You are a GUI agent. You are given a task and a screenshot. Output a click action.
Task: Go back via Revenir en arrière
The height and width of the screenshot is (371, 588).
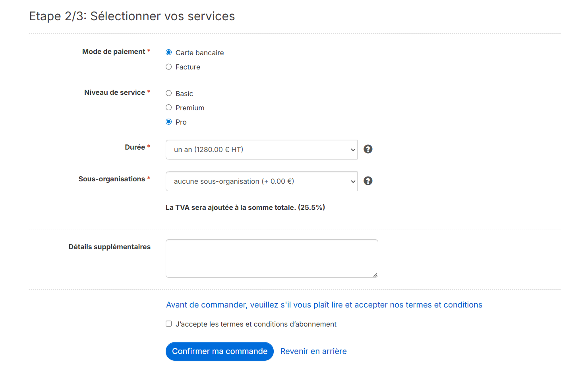(x=313, y=351)
